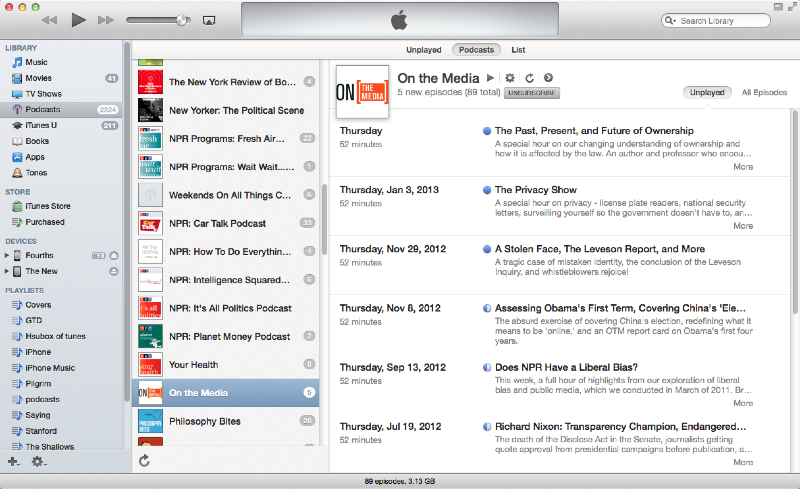Eject The New device
The width and height of the screenshot is (800, 489).
(114, 271)
